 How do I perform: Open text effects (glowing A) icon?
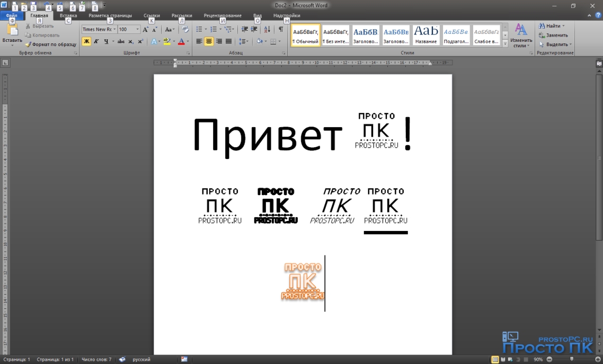154,41
